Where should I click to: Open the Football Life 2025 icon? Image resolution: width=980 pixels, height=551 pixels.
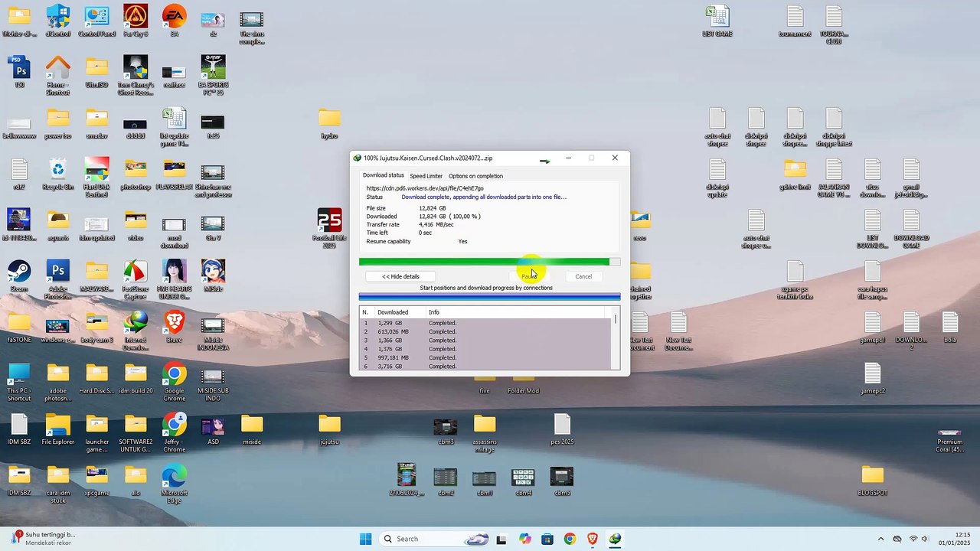tap(329, 227)
